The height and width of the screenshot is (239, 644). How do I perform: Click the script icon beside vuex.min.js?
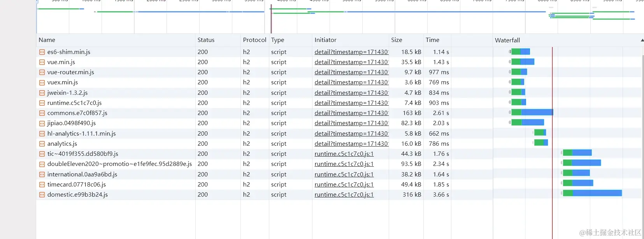coord(42,82)
